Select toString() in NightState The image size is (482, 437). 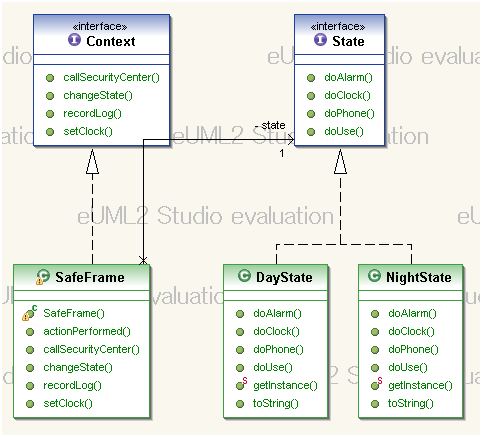(411, 403)
